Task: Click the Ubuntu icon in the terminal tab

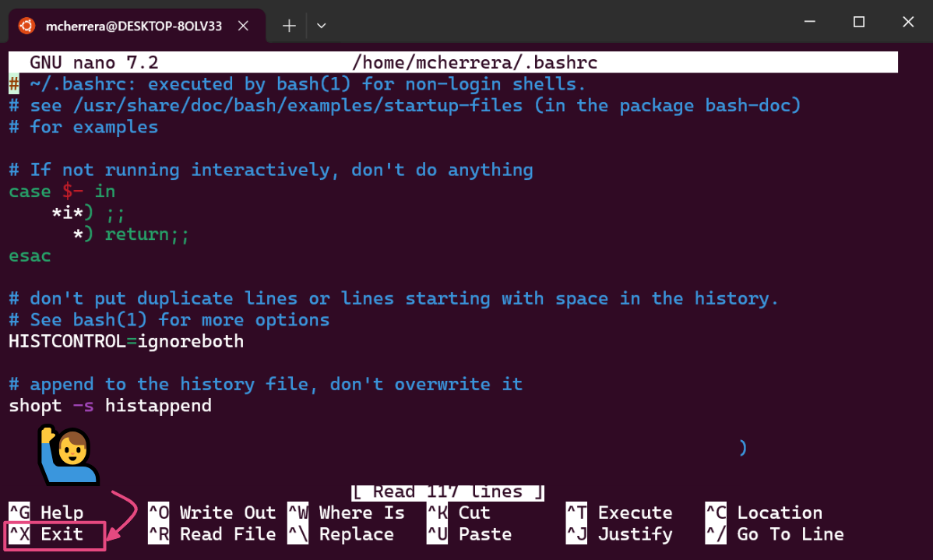Action: [27, 26]
